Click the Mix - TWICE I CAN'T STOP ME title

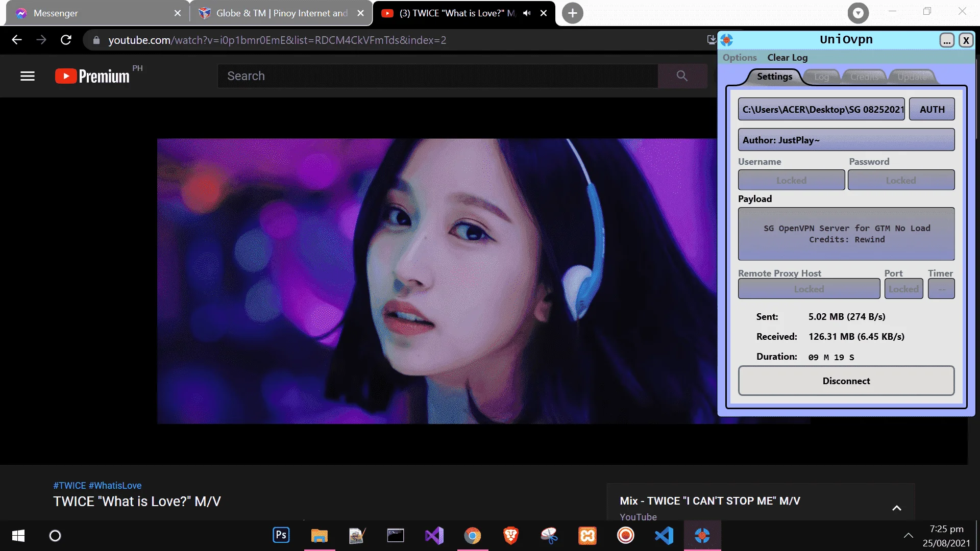pos(710,501)
